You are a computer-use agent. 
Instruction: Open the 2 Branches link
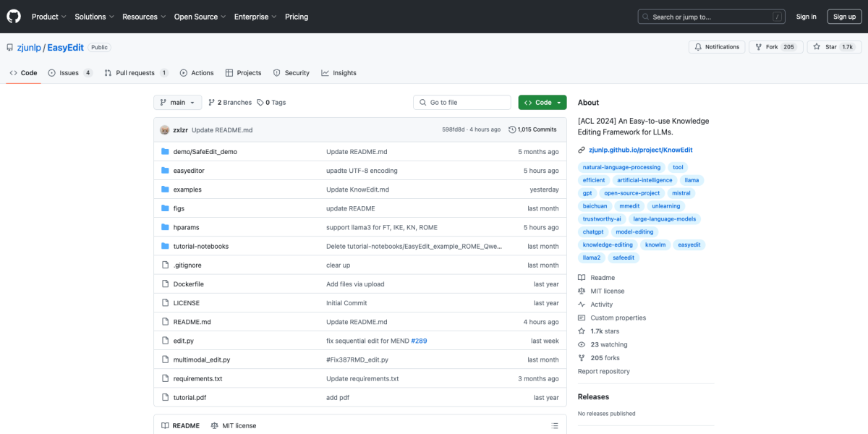click(231, 103)
